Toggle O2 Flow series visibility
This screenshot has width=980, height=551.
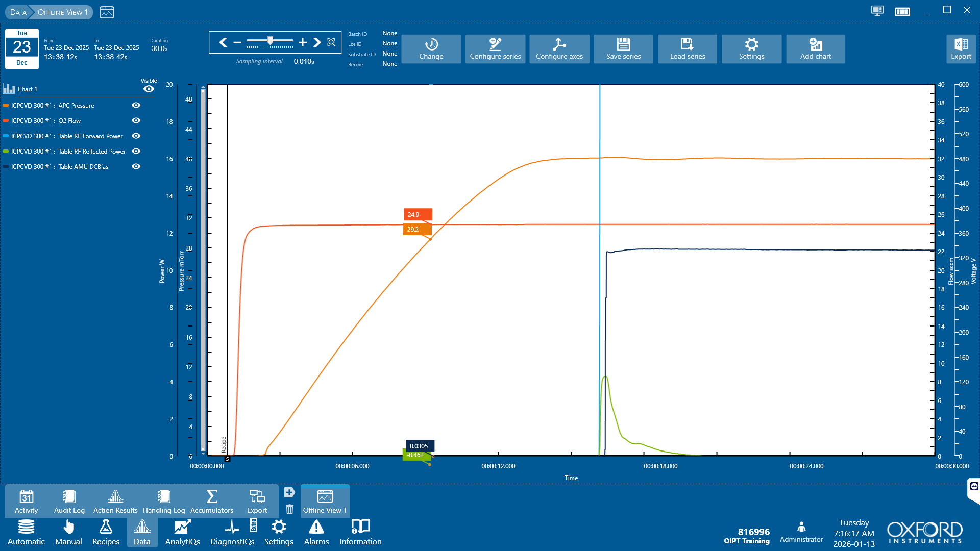(136, 120)
